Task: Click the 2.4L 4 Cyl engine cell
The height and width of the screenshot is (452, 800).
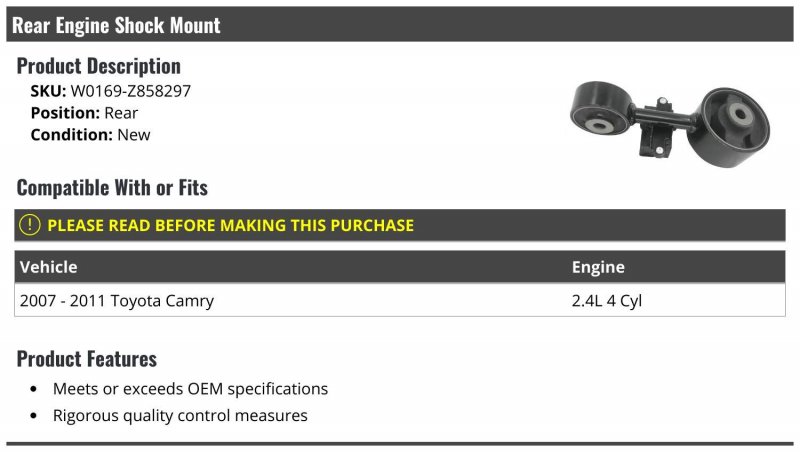Action: tap(607, 300)
